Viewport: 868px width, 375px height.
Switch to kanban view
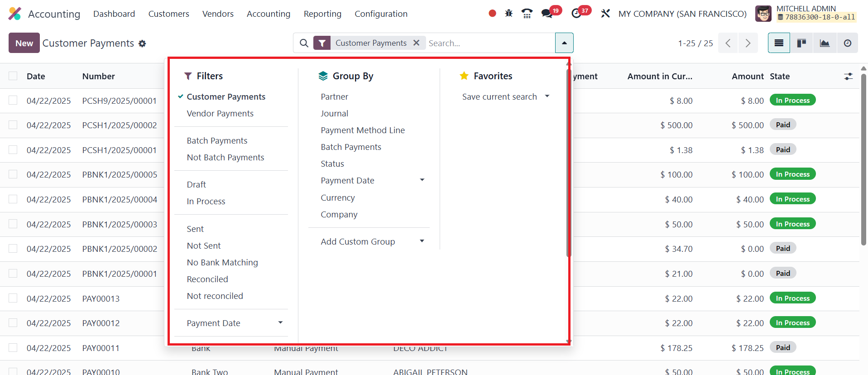pos(801,43)
